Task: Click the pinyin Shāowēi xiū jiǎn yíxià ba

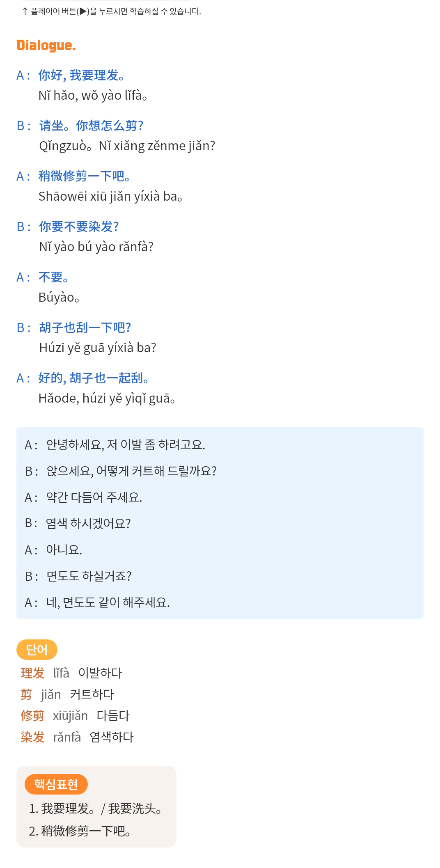Action: (x=110, y=196)
